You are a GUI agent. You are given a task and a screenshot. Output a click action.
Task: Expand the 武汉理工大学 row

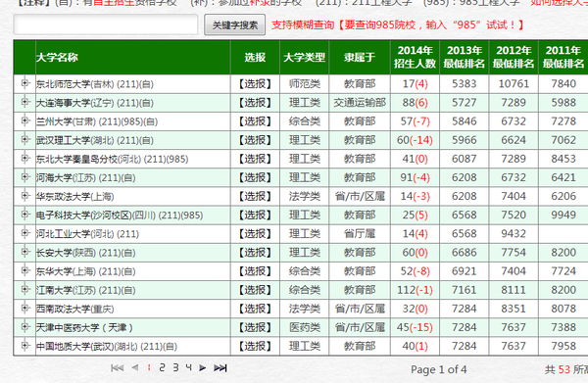(25, 139)
